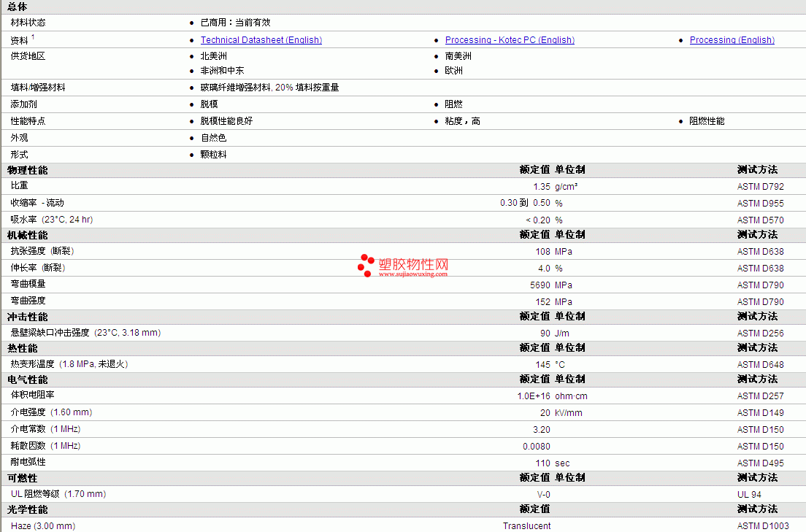Click heat deflection value 145

pos(543,364)
